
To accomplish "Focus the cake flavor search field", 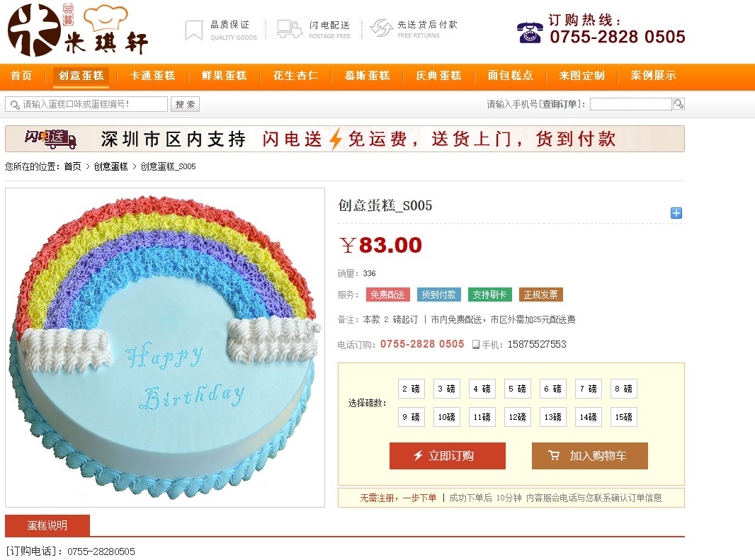I will click(86, 104).
